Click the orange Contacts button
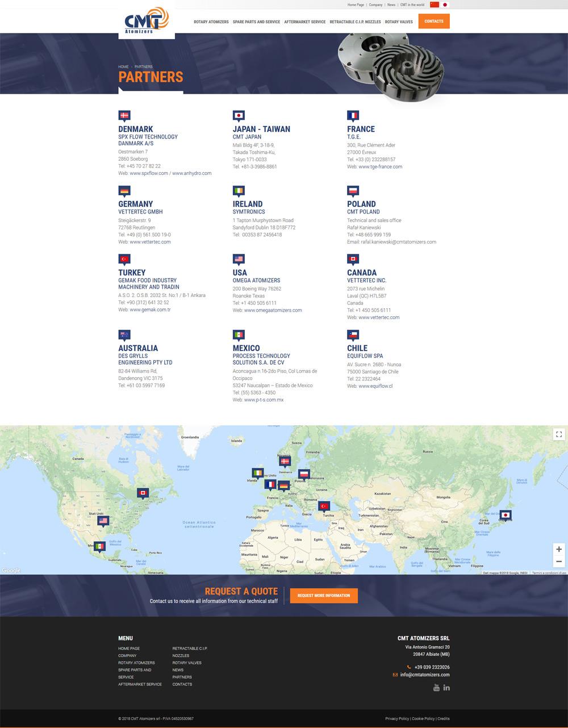568x728 pixels. click(434, 22)
